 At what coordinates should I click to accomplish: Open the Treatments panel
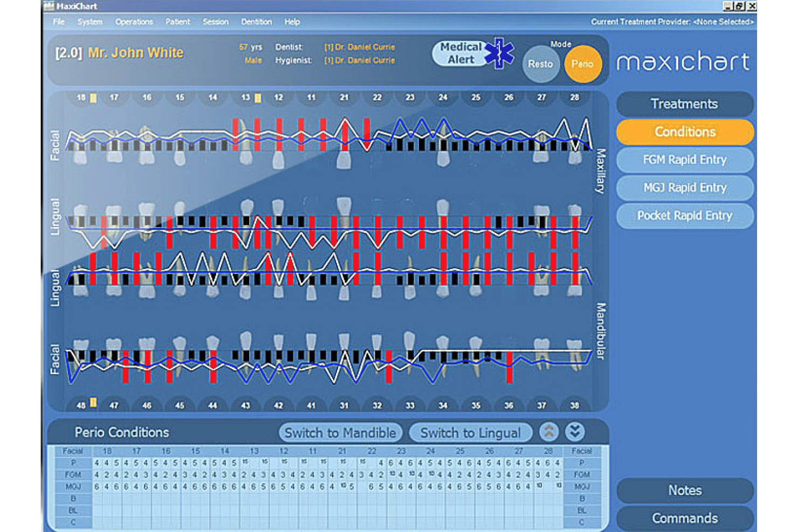[x=684, y=104]
